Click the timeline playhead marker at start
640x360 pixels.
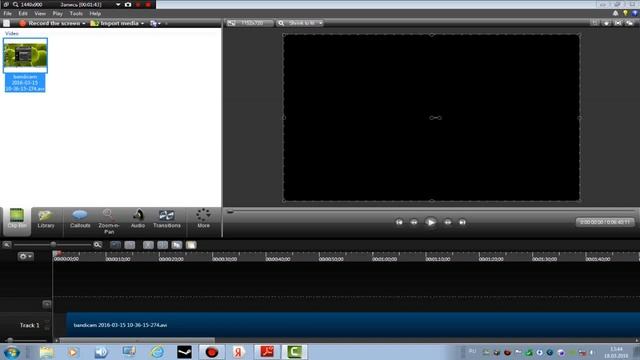point(57,254)
